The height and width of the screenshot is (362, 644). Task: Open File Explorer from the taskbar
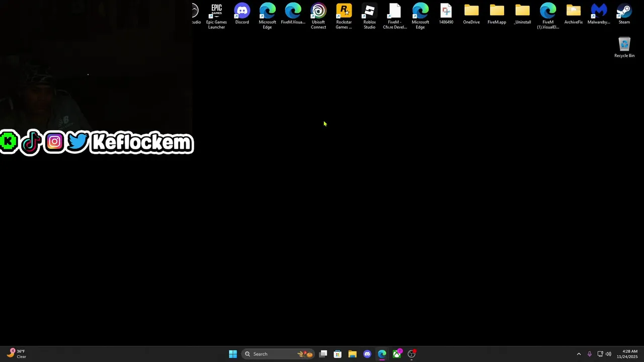352,354
